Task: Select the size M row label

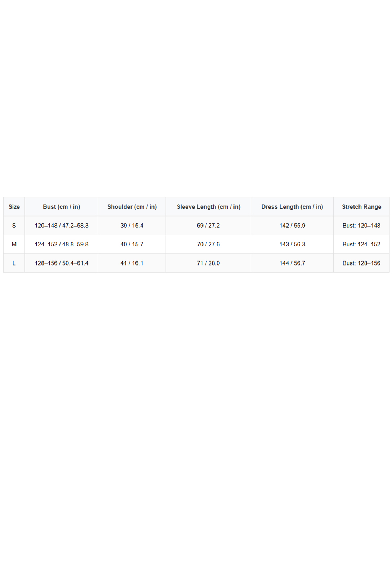Action: click(14, 244)
